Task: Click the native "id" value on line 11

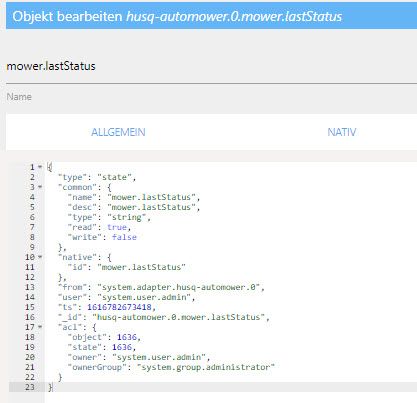Action: coord(141,267)
